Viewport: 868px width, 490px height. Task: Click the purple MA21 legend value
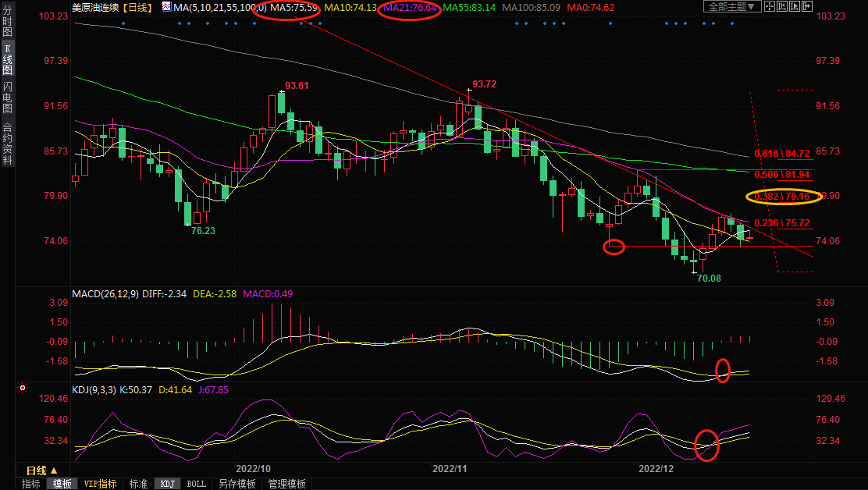click(408, 7)
